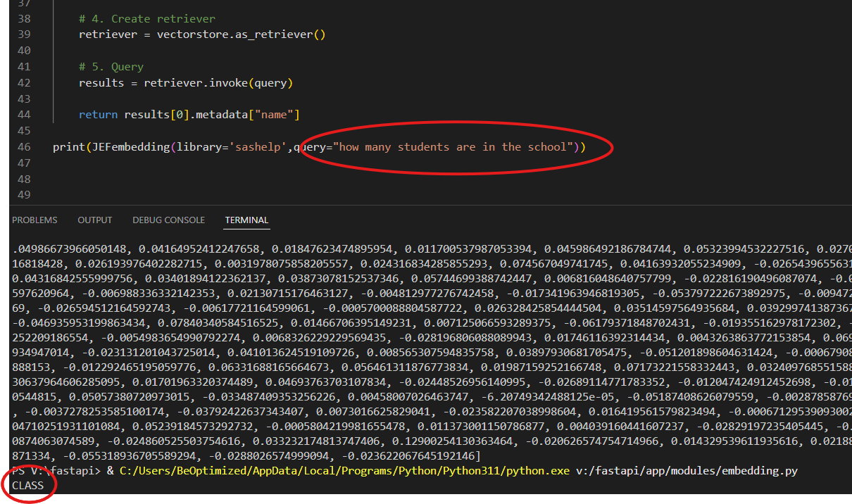The height and width of the screenshot is (504, 852).
Task: Click the circled CLASS output in terminal
Action: (x=27, y=485)
